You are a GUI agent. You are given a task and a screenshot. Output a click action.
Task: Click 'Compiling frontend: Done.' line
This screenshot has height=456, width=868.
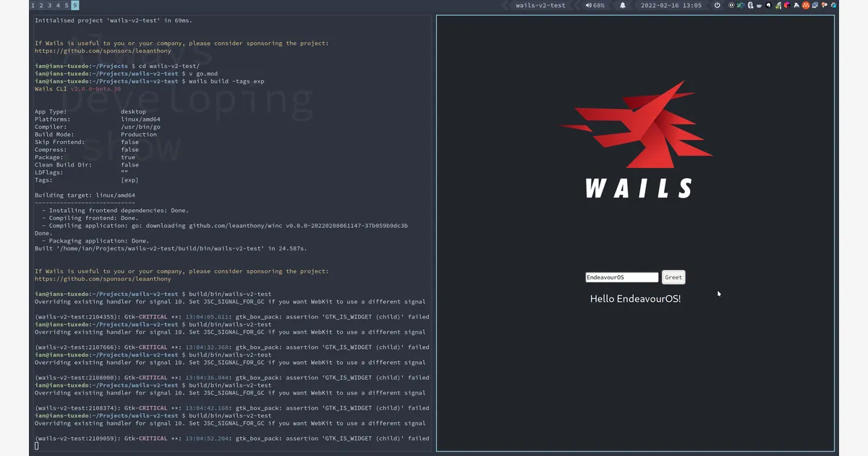point(90,218)
